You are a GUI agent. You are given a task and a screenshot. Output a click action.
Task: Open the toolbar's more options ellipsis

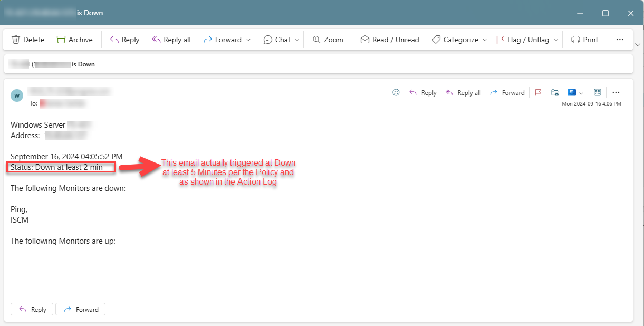[620, 40]
